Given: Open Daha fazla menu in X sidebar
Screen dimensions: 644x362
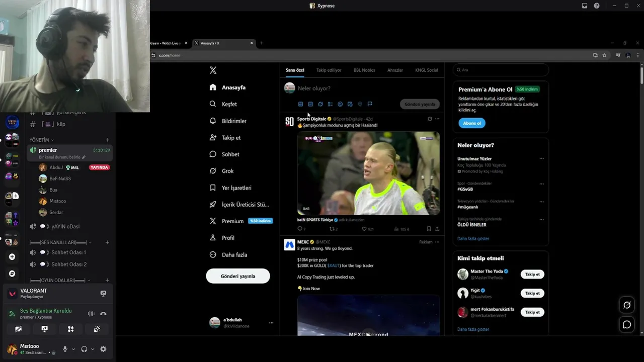Looking at the screenshot, I should (228, 255).
